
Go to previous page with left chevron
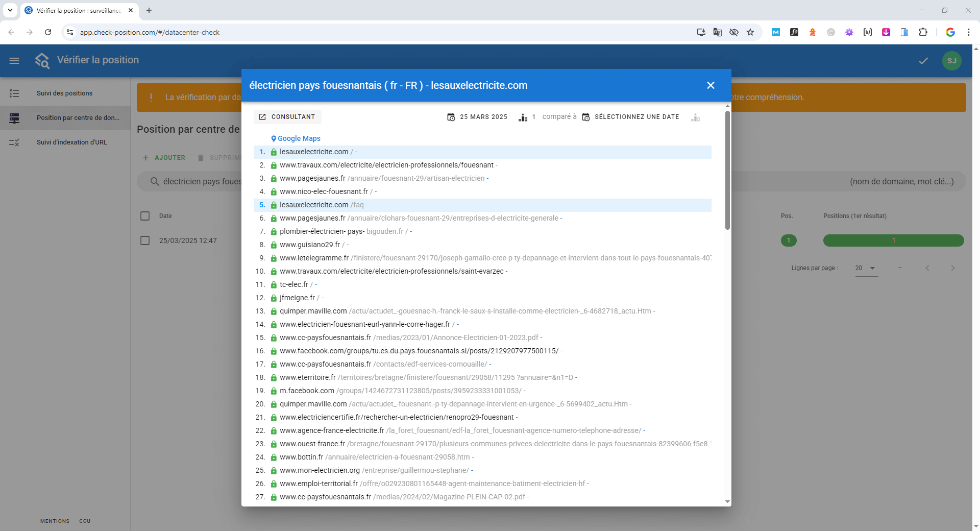[927, 268]
